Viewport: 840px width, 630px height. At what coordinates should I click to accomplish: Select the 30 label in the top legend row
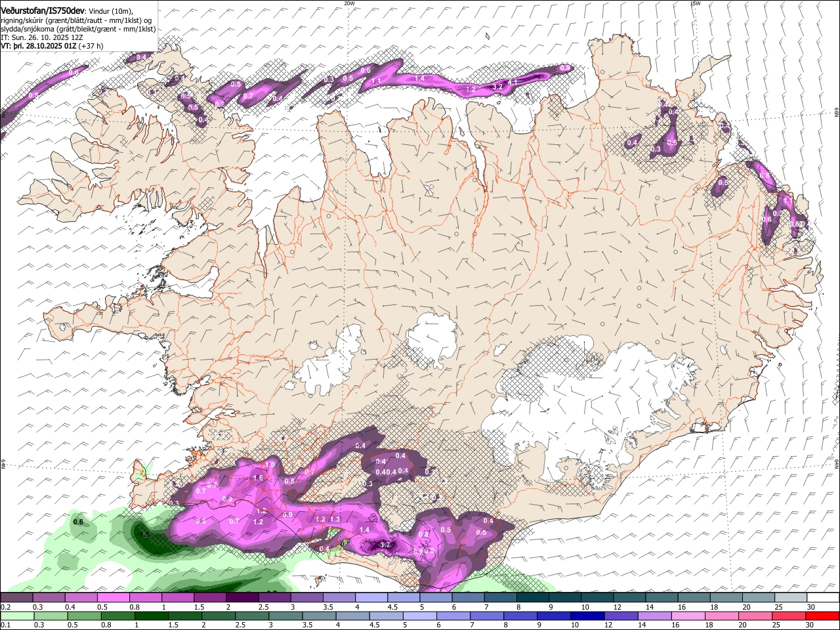click(811, 607)
